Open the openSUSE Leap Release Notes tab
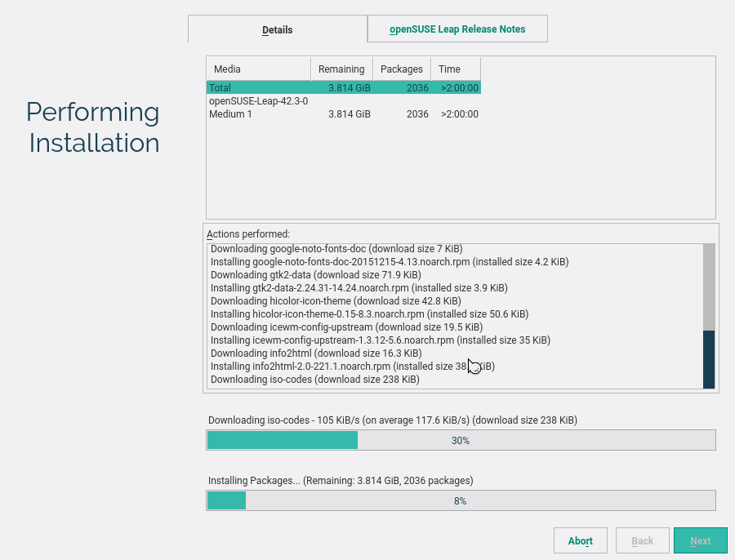This screenshot has width=735, height=560. (x=457, y=29)
